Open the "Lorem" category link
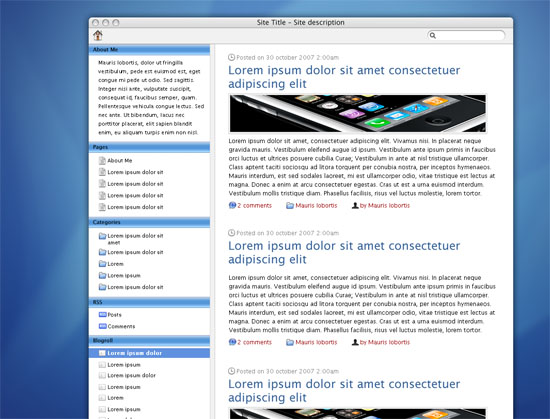Image resolution: width=550 pixels, height=419 pixels. (x=115, y=264)
